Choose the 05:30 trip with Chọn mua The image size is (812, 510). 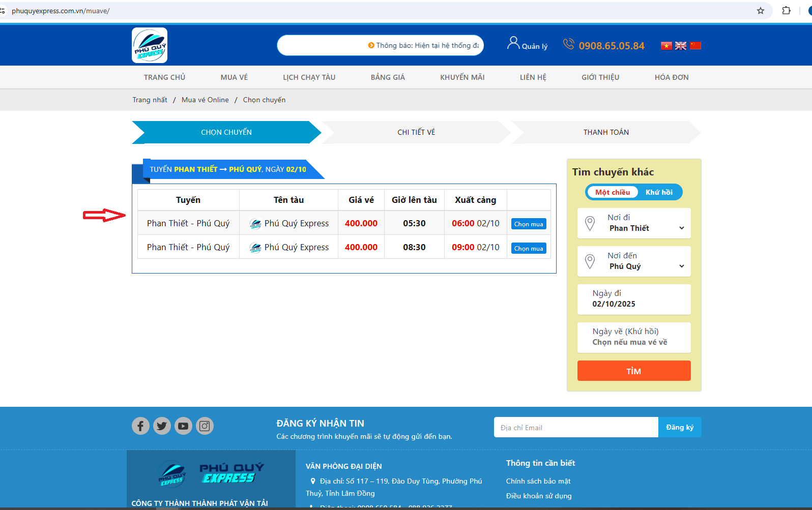tap(528, 224)
